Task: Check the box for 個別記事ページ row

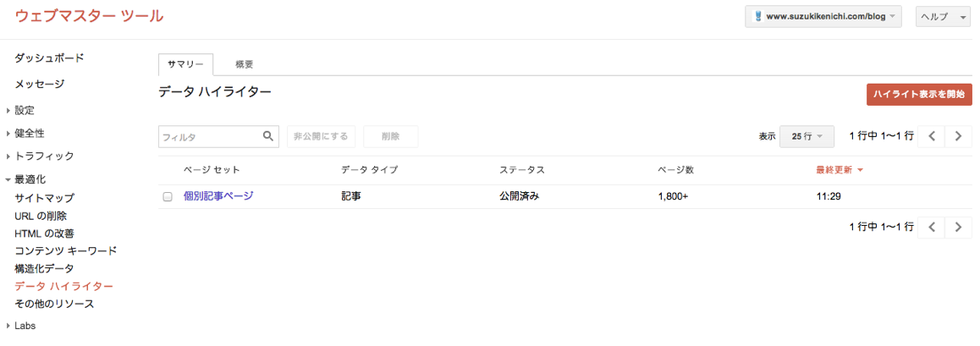Action: 168,197
